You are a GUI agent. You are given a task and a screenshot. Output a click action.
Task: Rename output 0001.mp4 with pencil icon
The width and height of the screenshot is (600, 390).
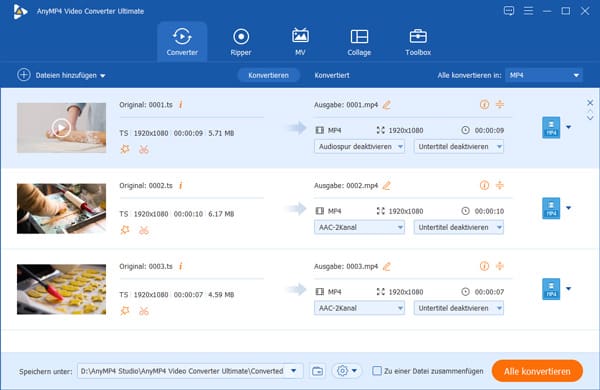click(x=387, y=104)
